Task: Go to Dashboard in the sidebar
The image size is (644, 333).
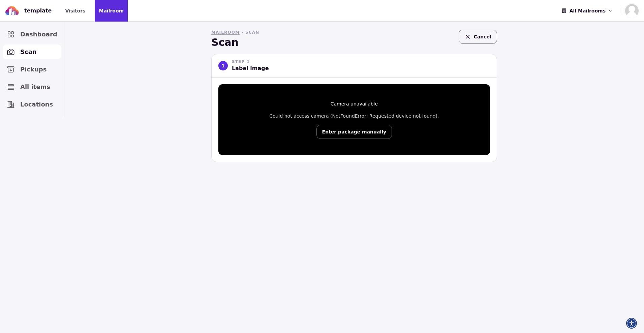Action: click(32, 34)
